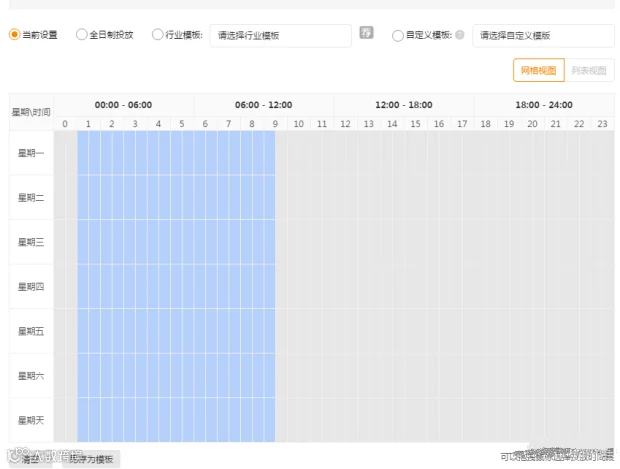The width and height of the screenshot is (620, 469).
Task: Select the 星期一 row label
Action: [x=31, y=153]
